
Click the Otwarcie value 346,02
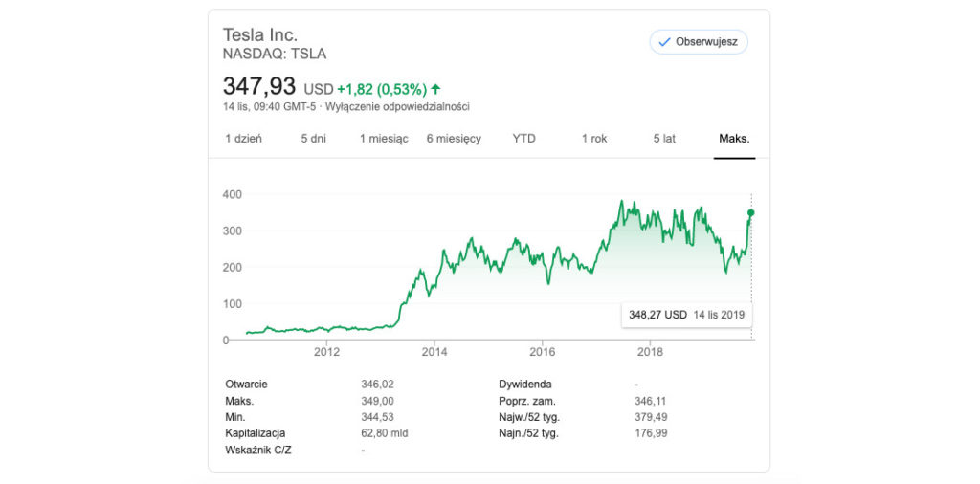pos(377,385)
